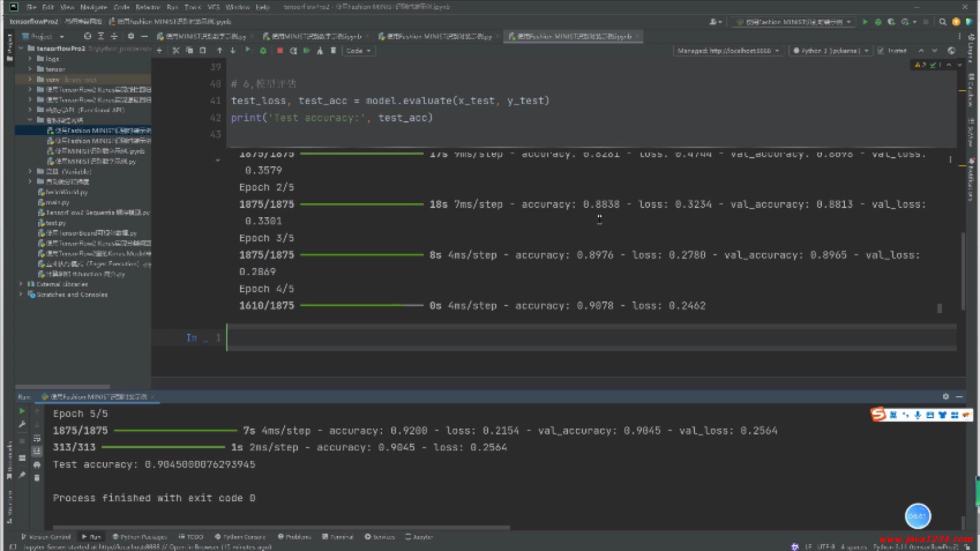Open Run panel settings gear
This screenshot has width=980, height=551.
coord(945,396)
